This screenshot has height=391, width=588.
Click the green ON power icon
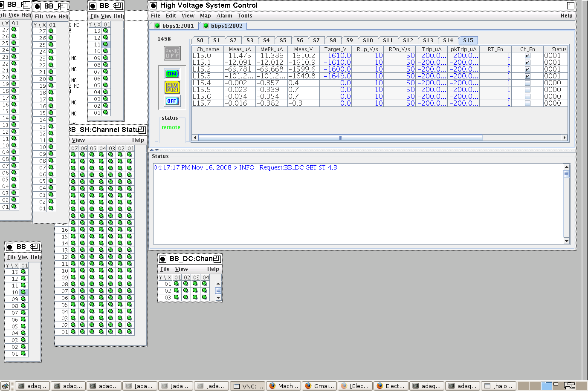(x=172, y=74)
